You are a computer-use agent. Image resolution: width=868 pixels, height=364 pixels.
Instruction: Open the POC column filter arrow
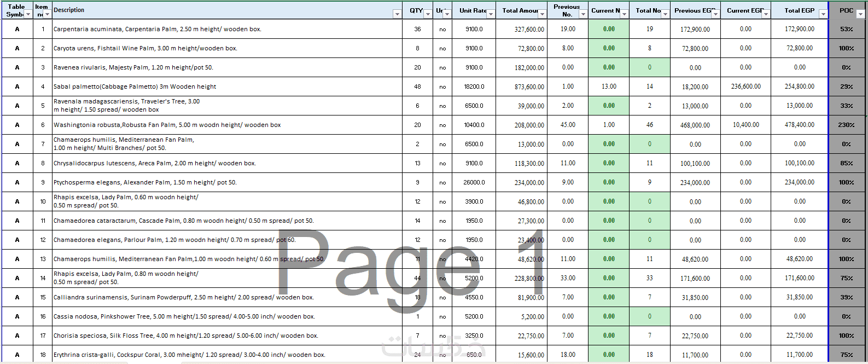pos(860,14)
